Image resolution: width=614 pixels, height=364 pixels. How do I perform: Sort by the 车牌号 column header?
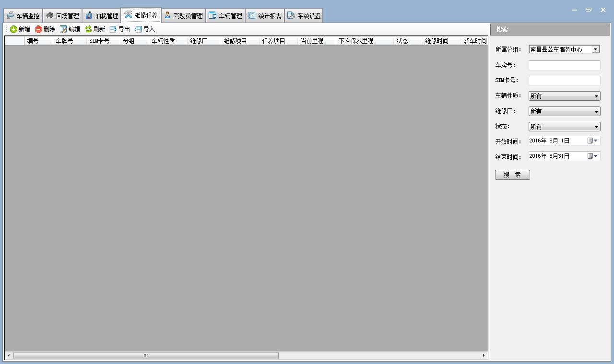click(x=64, y=41)
